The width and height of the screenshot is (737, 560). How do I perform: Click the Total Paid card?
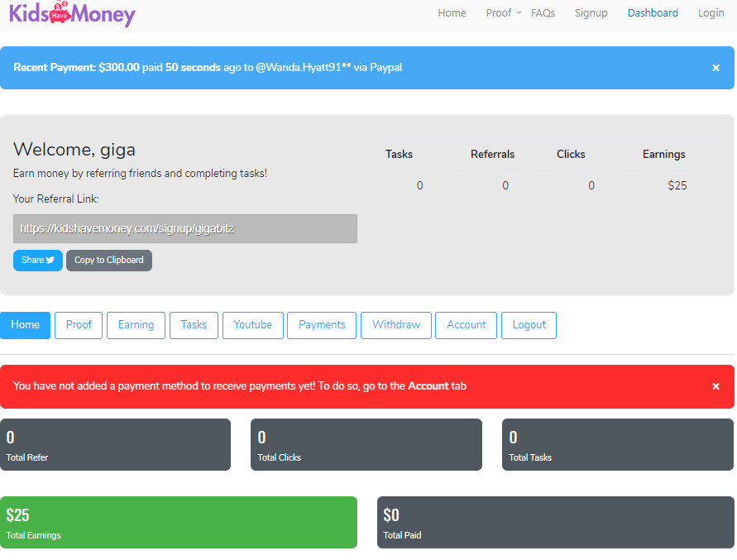pos(556,523)
